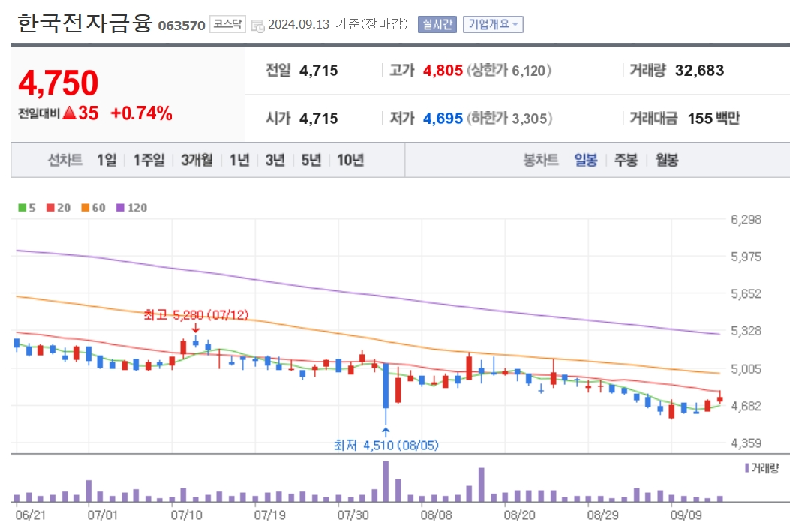The image size is (790, 532).
Task: Select the 3개월 line chart tab
Action: click(x=197, y=161)
